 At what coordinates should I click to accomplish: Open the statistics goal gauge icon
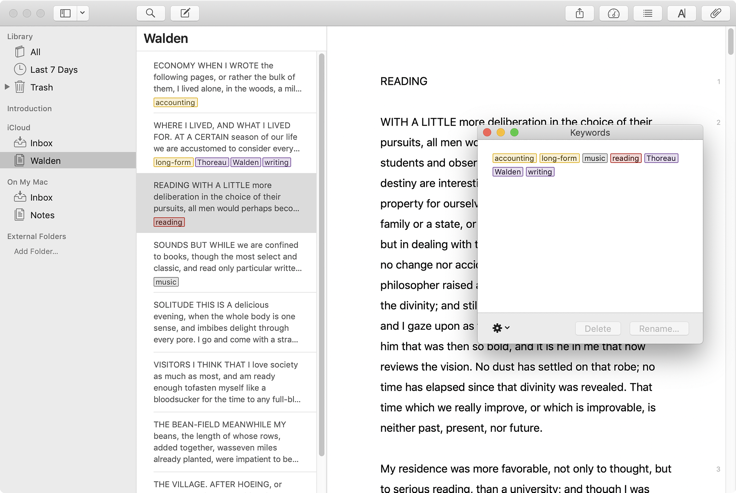613,13
